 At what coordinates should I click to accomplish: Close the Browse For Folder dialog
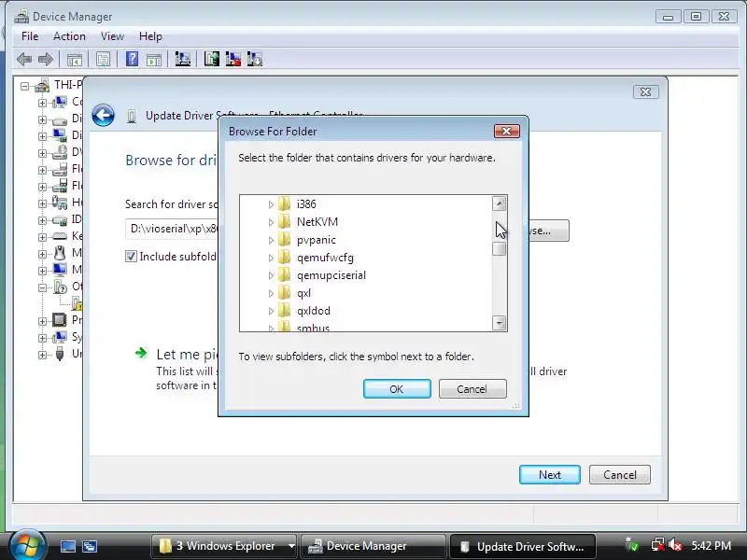click(506, 132)
